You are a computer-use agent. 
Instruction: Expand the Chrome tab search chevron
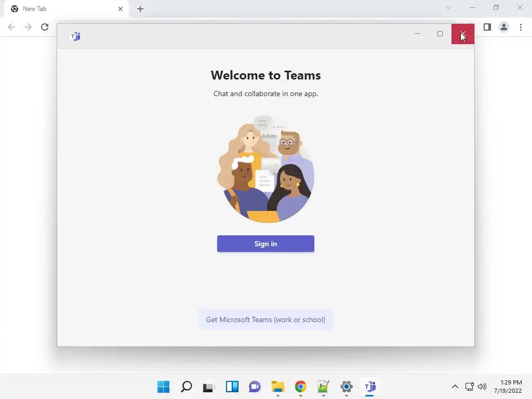point(448,7)
